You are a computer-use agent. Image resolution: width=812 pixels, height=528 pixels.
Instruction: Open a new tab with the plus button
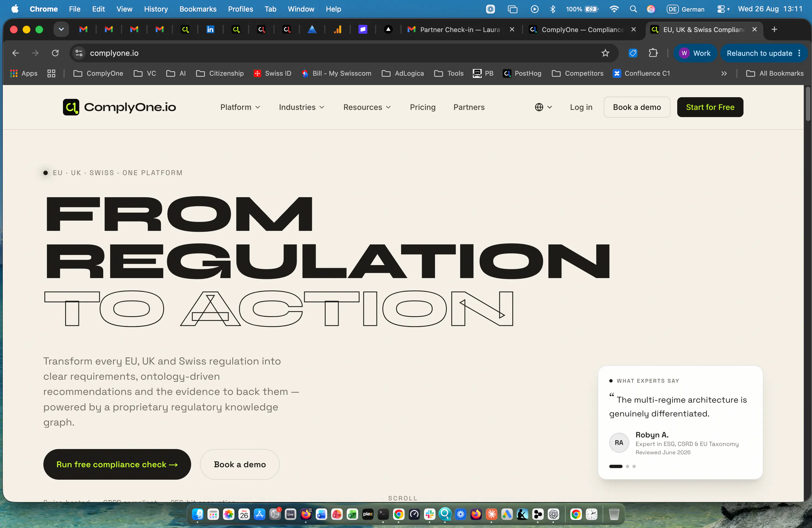774,29
